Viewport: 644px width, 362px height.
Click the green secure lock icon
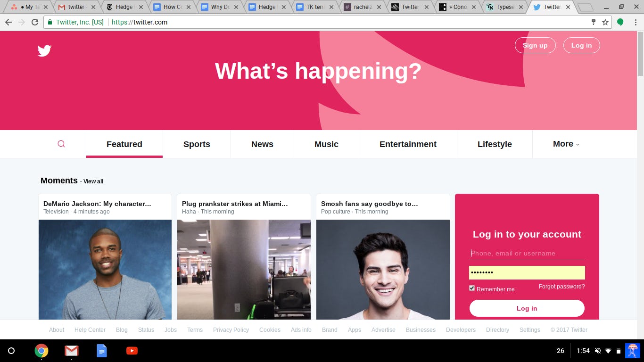(x=50, y=22)
